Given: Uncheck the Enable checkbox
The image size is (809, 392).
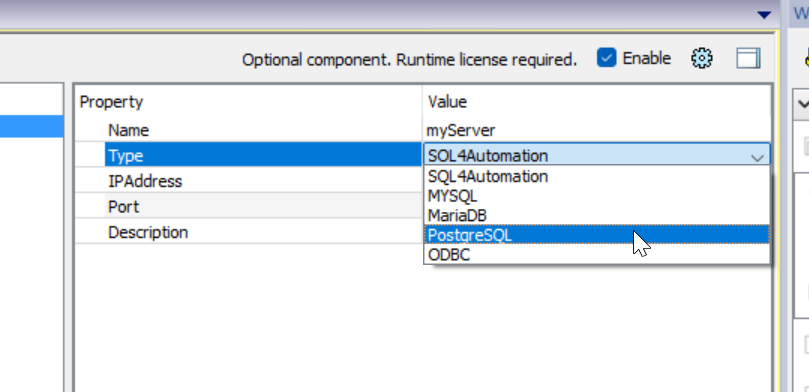Looking at the screenshot, I should 607,58.
